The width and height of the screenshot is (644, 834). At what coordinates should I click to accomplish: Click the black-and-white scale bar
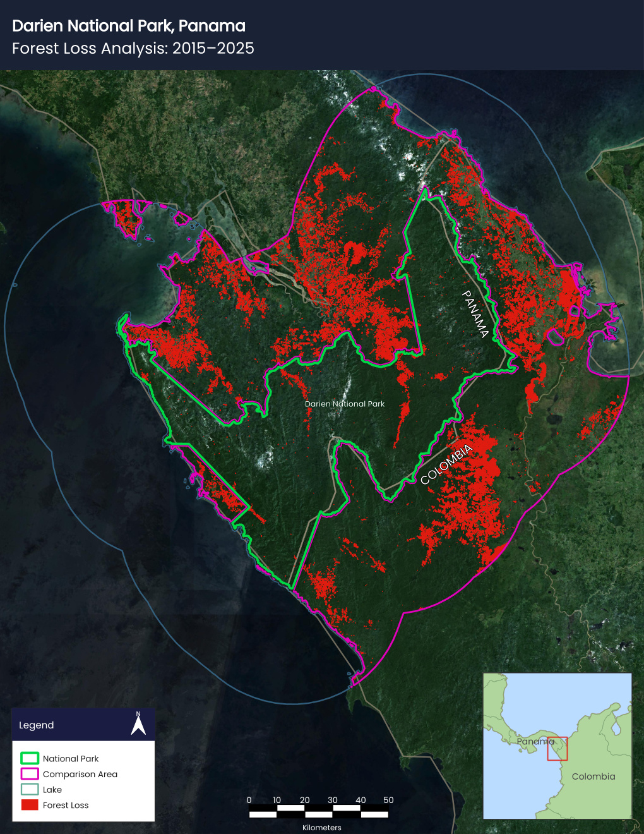319,811
